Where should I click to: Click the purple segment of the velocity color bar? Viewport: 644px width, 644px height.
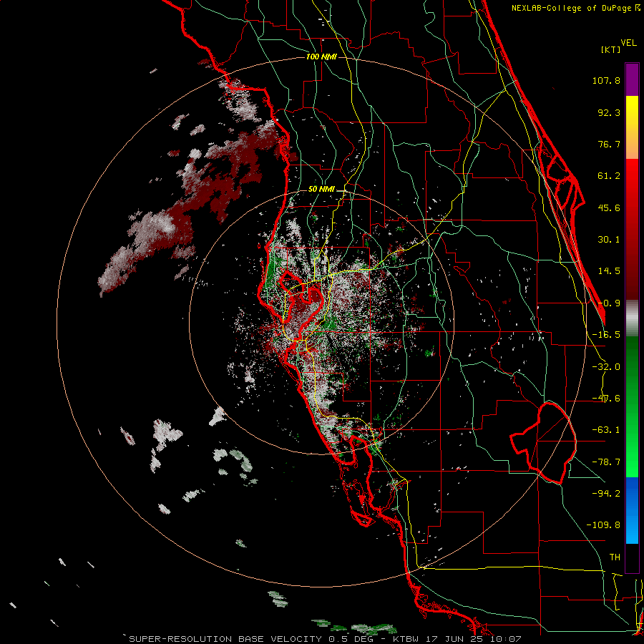[x=632, y=79]
